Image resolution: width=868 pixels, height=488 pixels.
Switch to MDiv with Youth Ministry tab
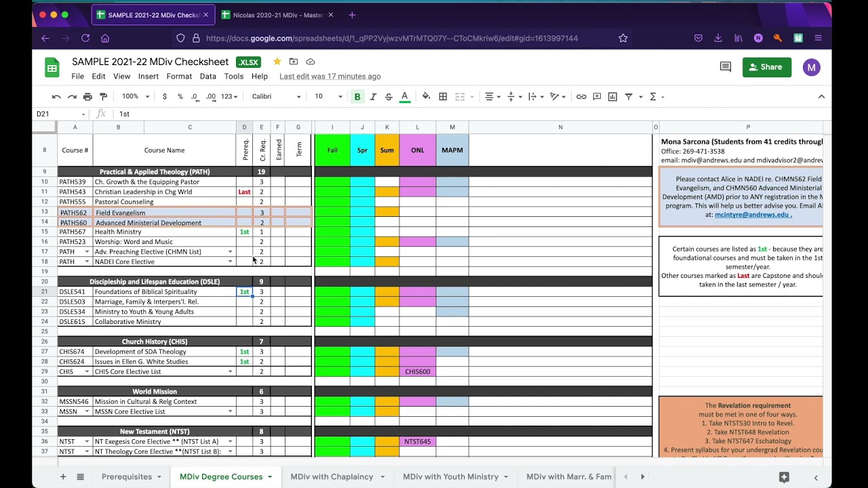(456, 476)
